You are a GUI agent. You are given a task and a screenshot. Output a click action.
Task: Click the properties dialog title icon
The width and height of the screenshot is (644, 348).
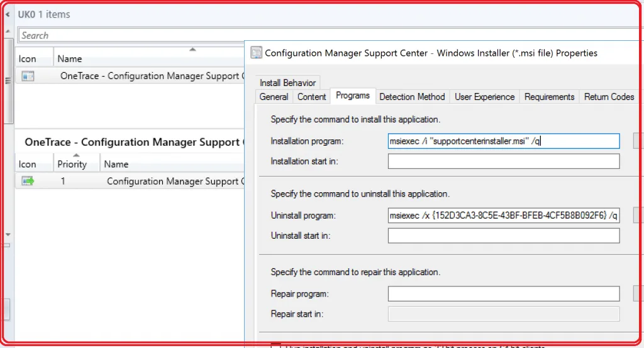pos(257,53)
